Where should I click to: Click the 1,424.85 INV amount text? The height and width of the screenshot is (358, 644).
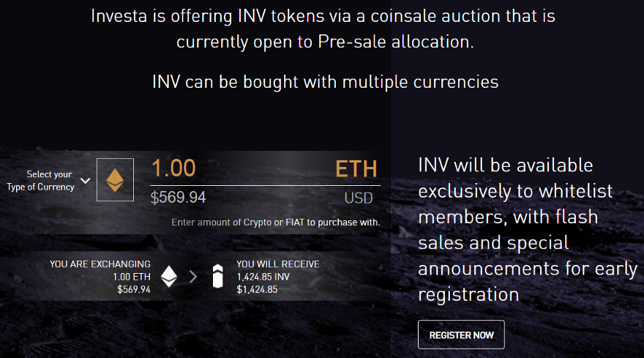pyautogui.click(x=263, y=277)
